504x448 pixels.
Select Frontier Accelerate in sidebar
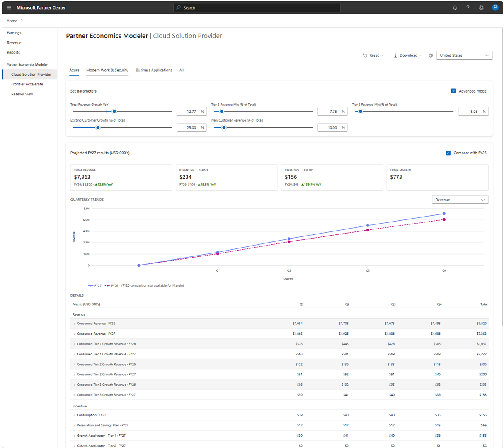(x=27, y=84)
